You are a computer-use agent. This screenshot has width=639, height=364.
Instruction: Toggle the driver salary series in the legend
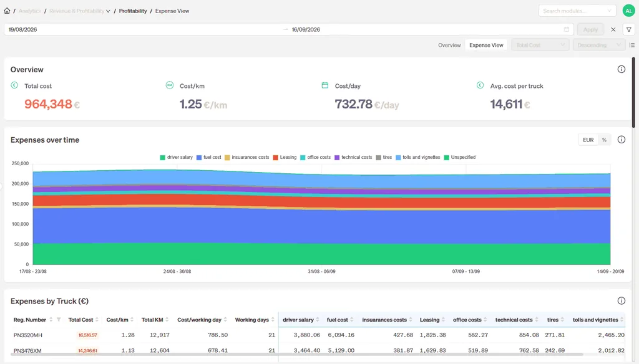click(x=176, y=157)
